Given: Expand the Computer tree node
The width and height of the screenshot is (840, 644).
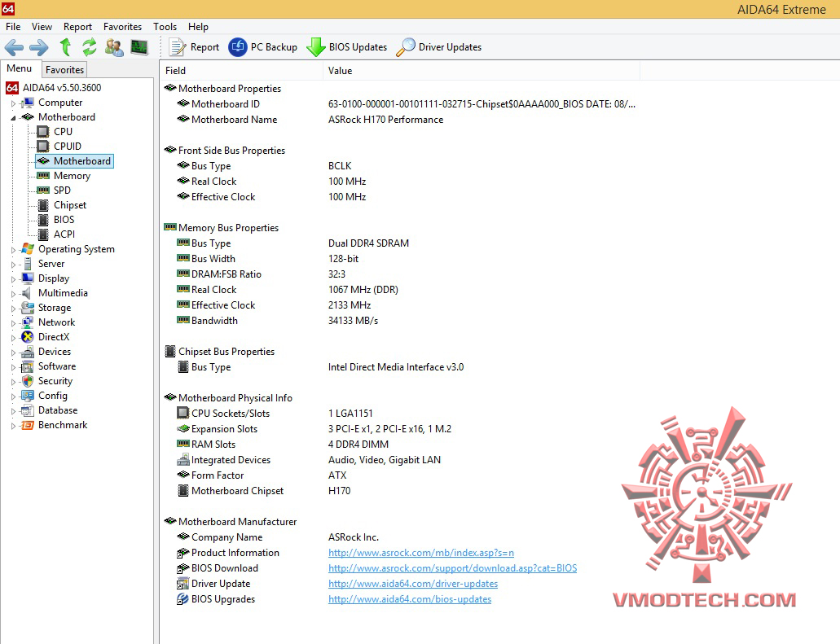Looking at the screenshot, I should tap(13, 103).
